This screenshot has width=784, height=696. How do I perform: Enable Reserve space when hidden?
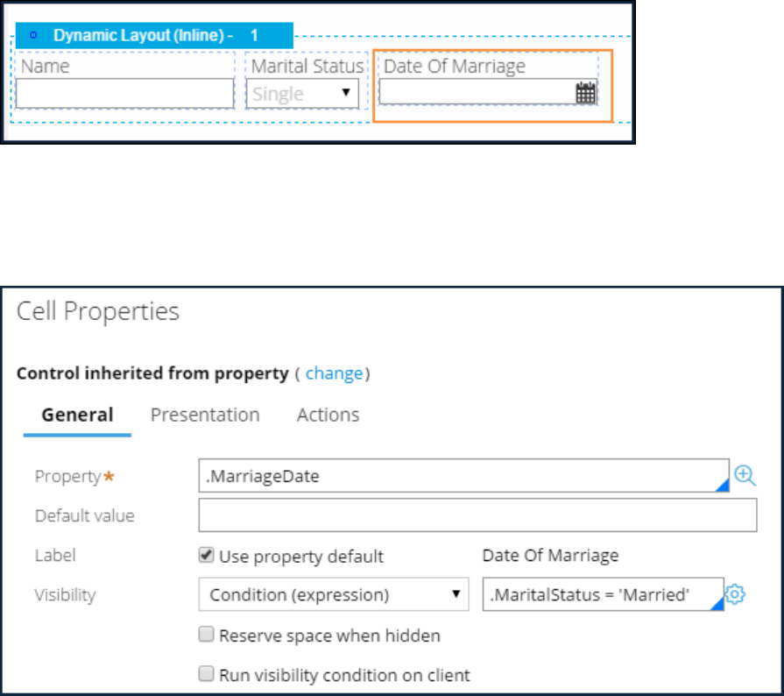(207, 636)
